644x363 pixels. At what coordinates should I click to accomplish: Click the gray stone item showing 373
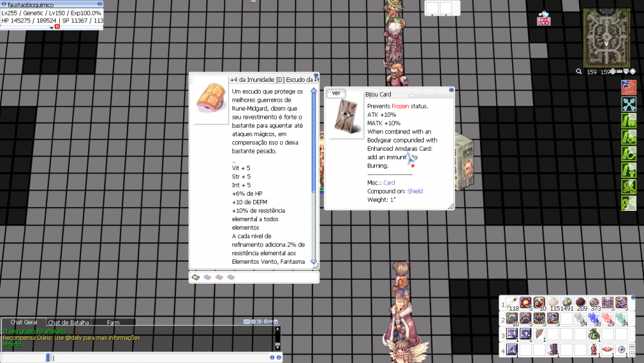tap(594, 304)
